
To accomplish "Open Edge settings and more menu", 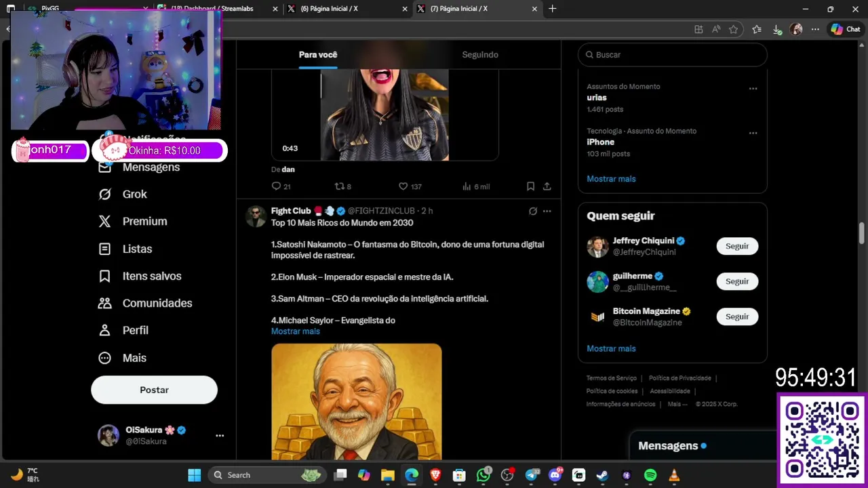I will (x=815, y=29).
